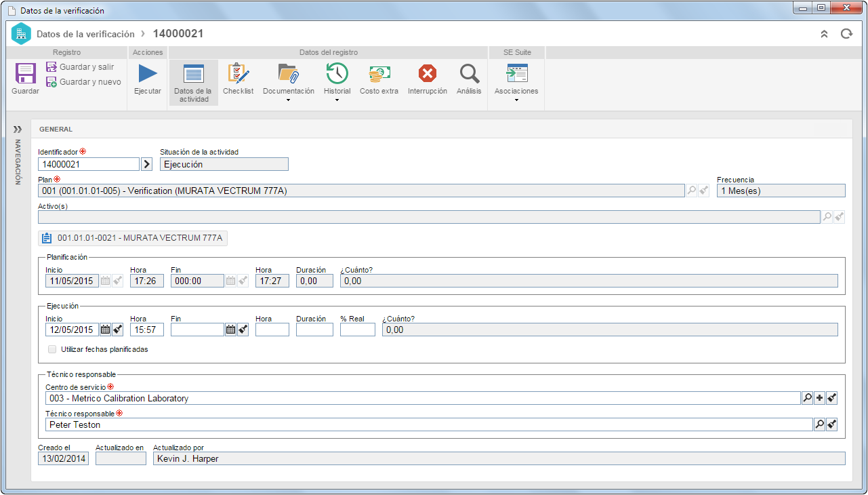868x495 pixels.
Task: Open the calendar for Ejecución Inicio date
Action: point(105,330)
